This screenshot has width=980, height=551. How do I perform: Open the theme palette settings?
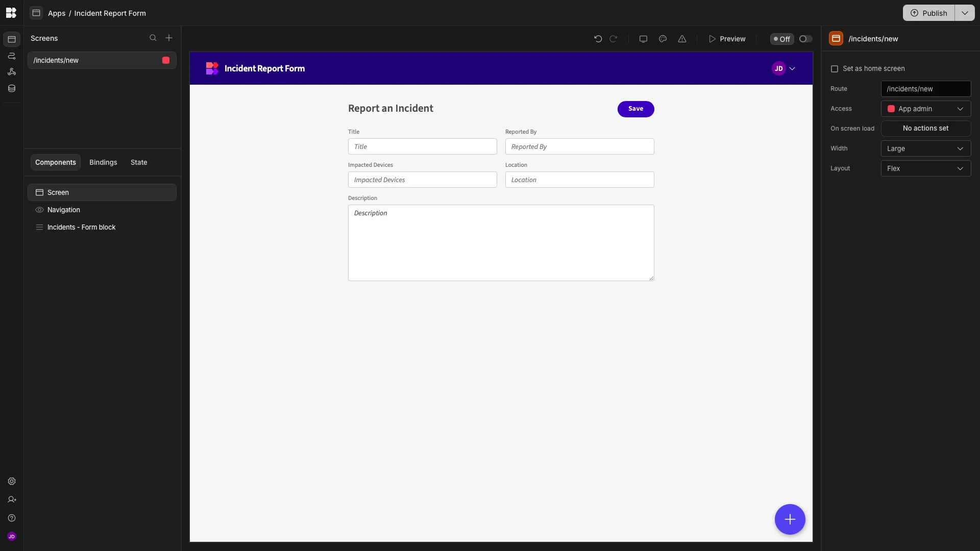coord(663,39)
